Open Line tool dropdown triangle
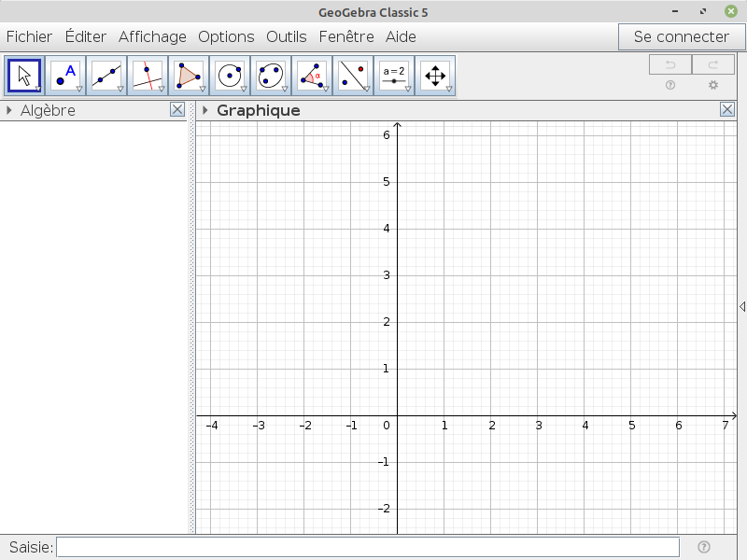 point(120,89)
